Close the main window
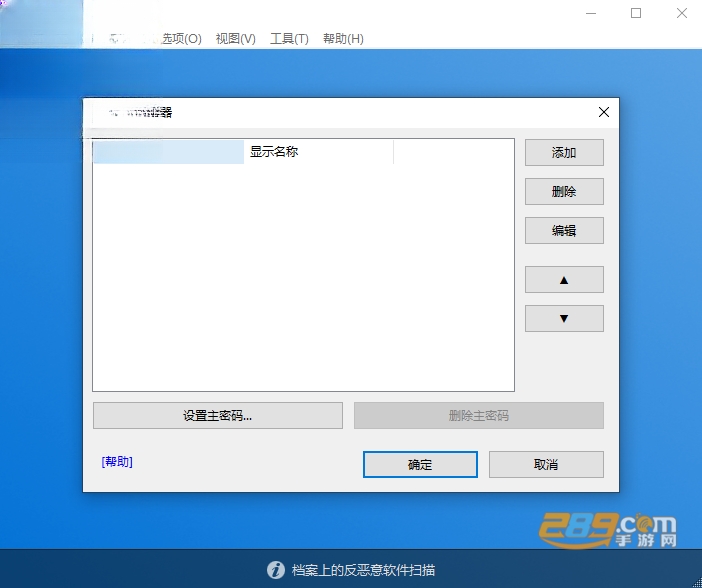The width and height of the screenshot is (702, 588). pos(682,13)
